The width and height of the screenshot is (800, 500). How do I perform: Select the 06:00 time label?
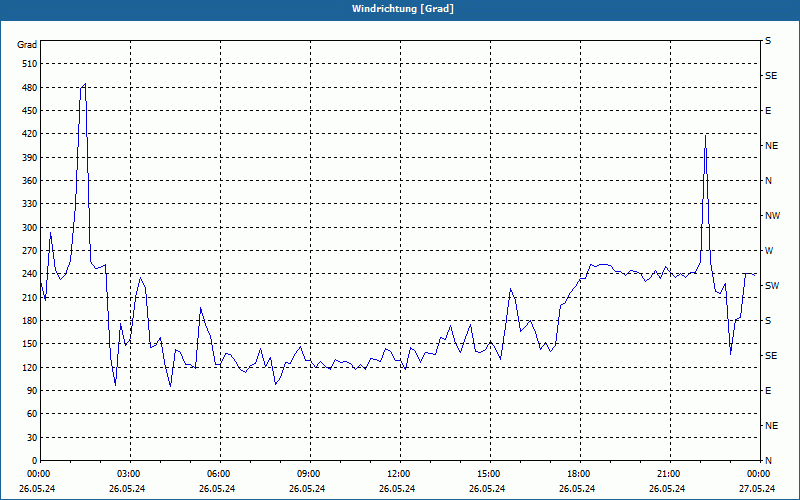(x=218, y=474)
